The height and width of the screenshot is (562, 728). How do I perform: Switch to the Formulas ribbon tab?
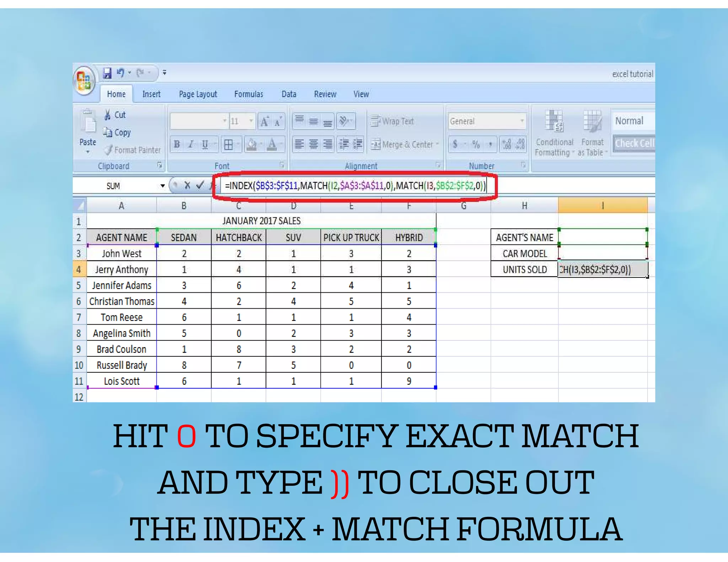248,94
